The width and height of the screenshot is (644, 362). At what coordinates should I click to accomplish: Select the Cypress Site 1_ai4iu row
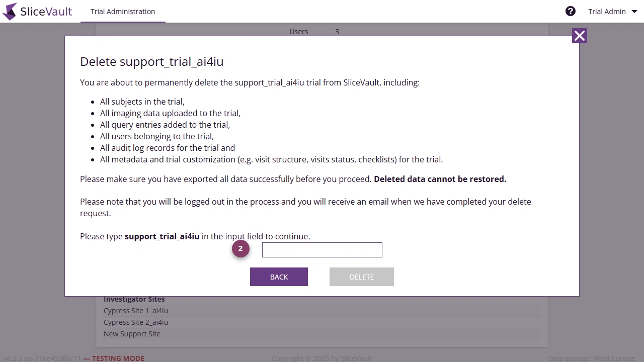322,311
